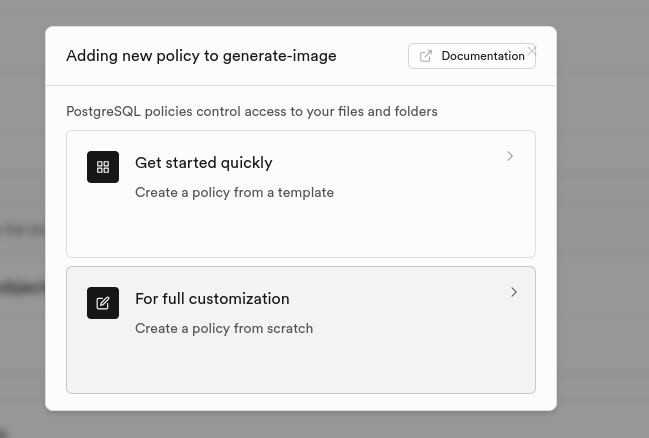Click the generate-image bucket name in title
This screenshot has height=438, width=649.
(x=286, y=56)
